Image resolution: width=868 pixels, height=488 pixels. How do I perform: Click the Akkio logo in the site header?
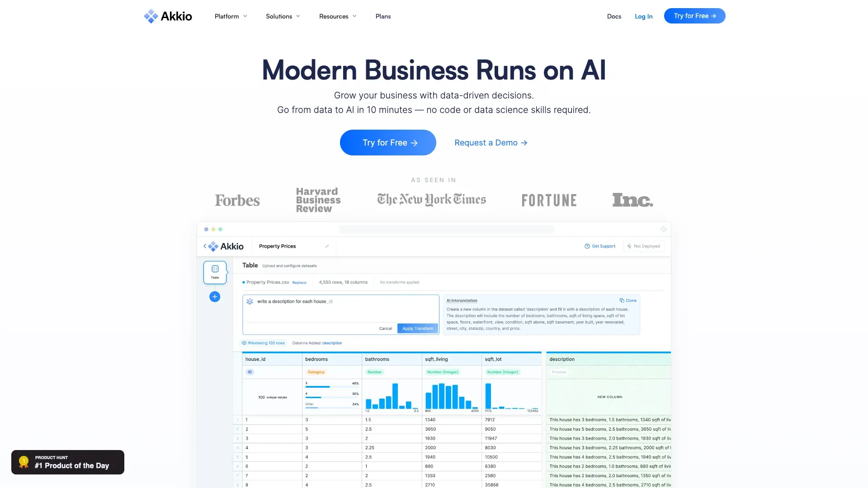(168, 16)
